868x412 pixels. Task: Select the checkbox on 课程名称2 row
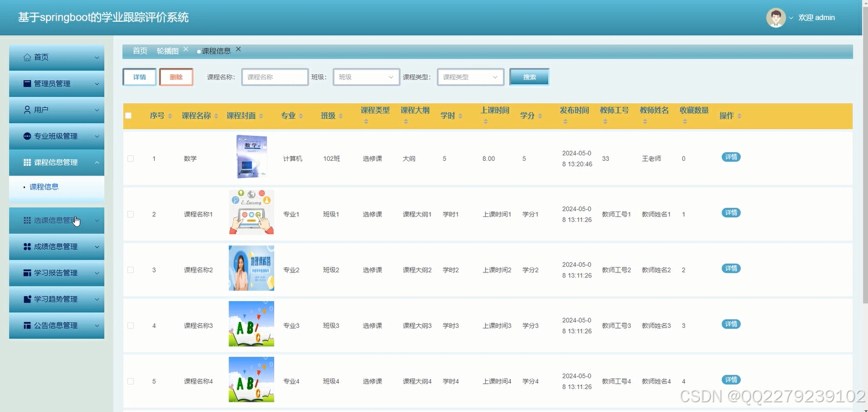coord(130,268)
